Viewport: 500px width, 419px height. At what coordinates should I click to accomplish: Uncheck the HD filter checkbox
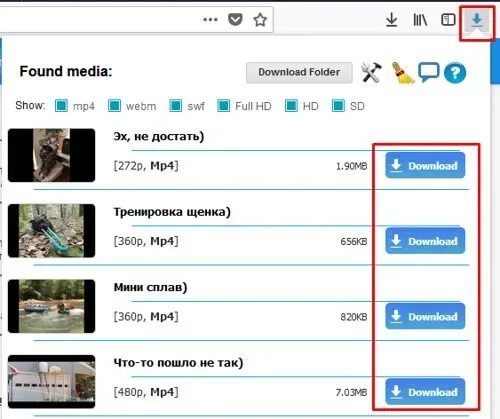291,106
